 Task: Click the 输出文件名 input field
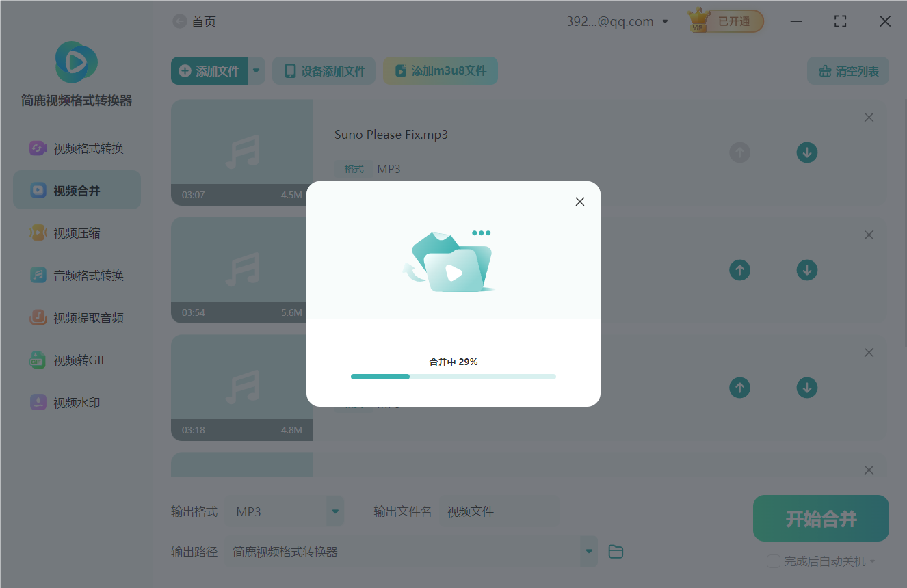point(499,511)
